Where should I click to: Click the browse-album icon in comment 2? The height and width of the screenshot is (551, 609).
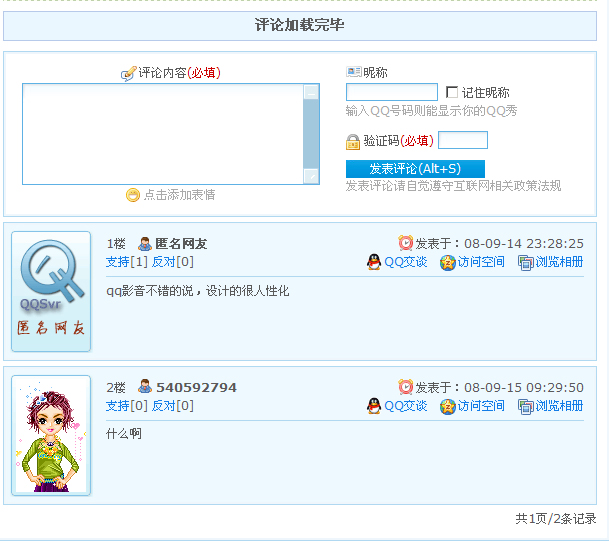(x=525, y=407)
